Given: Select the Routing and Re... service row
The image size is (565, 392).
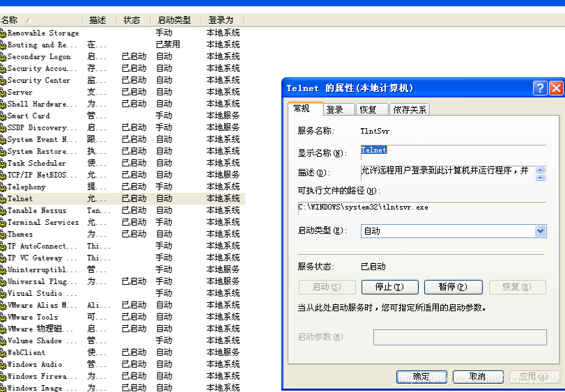Looking at the screenshot, I should tap(123, 45).
